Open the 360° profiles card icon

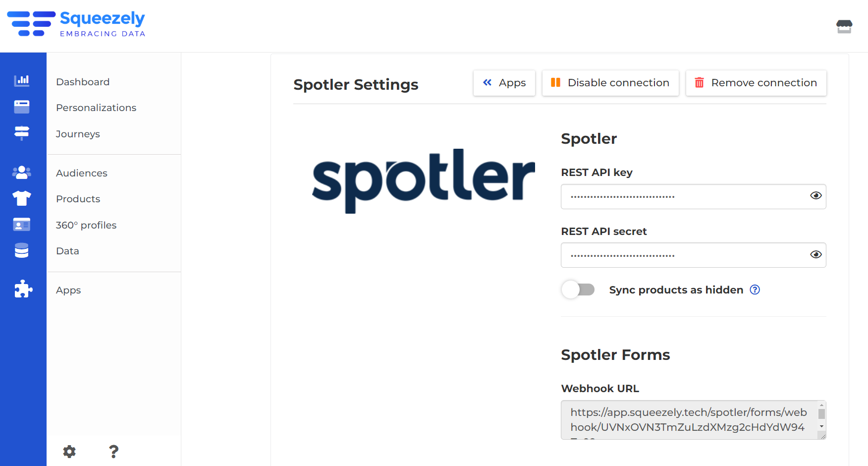coord(22,225)
